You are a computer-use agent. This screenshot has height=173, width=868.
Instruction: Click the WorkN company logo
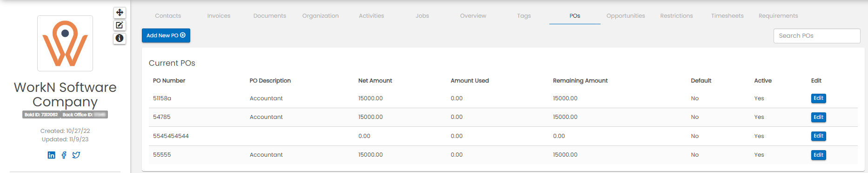tap(65, 43)
